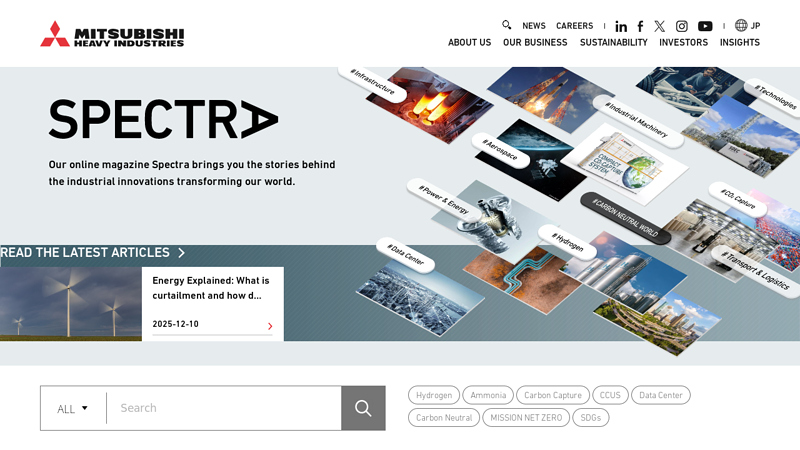The width and height of the screenshot is (800, 450).
Task: Open the header search magnifier icon
Action: click(x=506, y=24)
